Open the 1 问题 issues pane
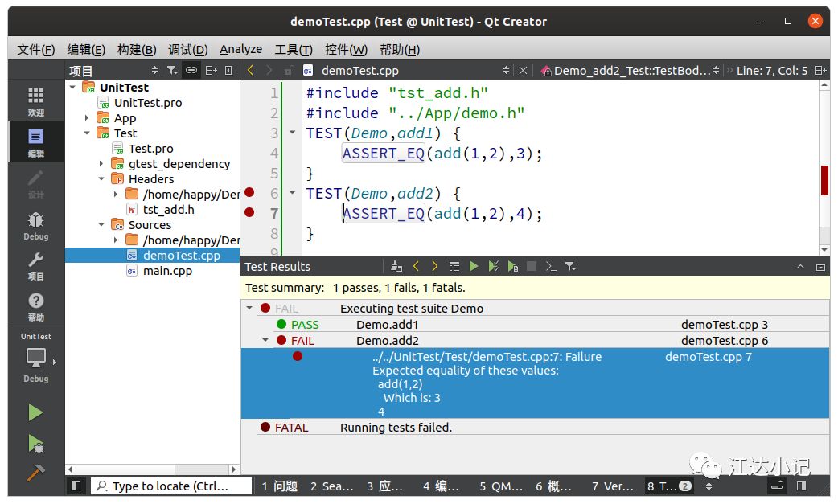Viewport: 838px width, 504px height. click(280, 486)
